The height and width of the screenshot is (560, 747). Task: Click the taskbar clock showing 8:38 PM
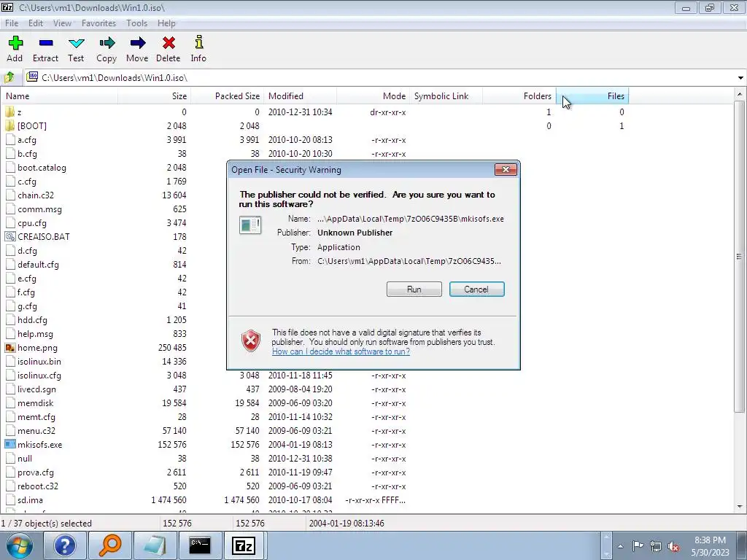[710, 546]
